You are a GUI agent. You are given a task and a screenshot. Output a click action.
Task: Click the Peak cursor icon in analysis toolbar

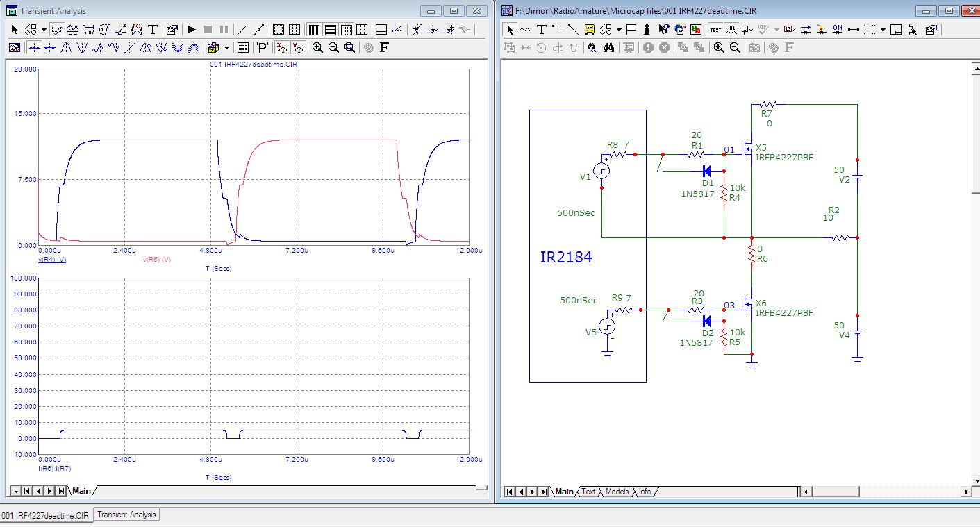coord(66,48)
